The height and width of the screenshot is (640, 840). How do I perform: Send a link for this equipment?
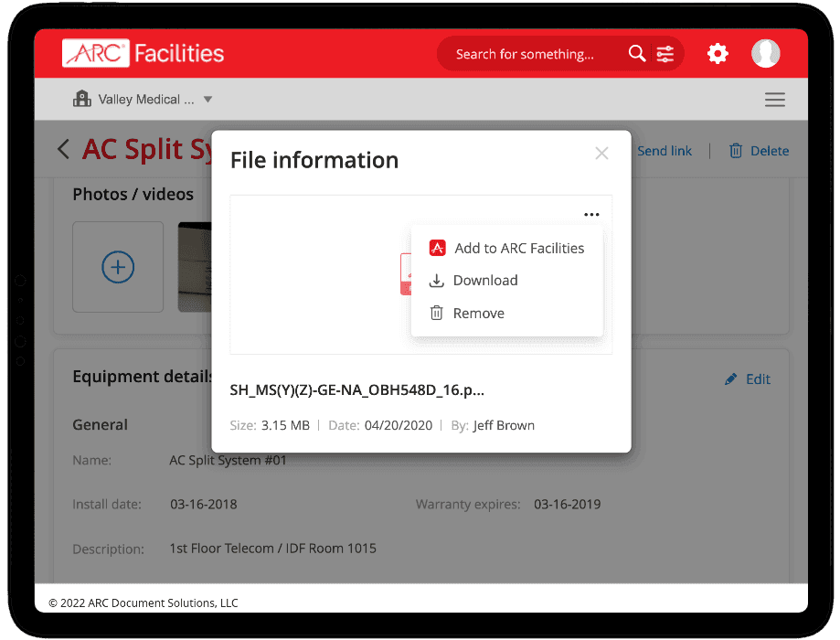coord(665,150)
